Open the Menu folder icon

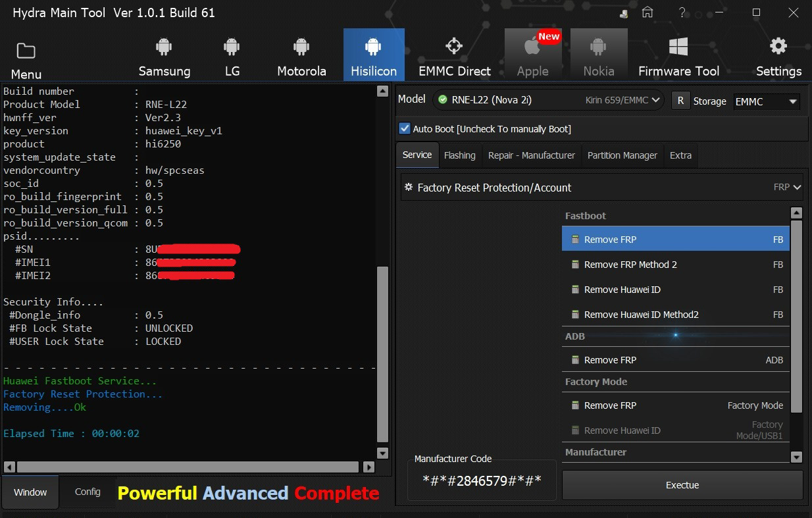(x=26, y=51)
